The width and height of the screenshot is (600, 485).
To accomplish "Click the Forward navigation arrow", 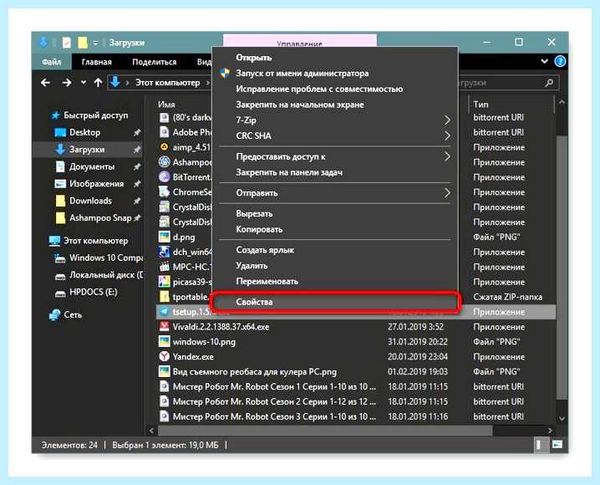I will tap(67, 82).
